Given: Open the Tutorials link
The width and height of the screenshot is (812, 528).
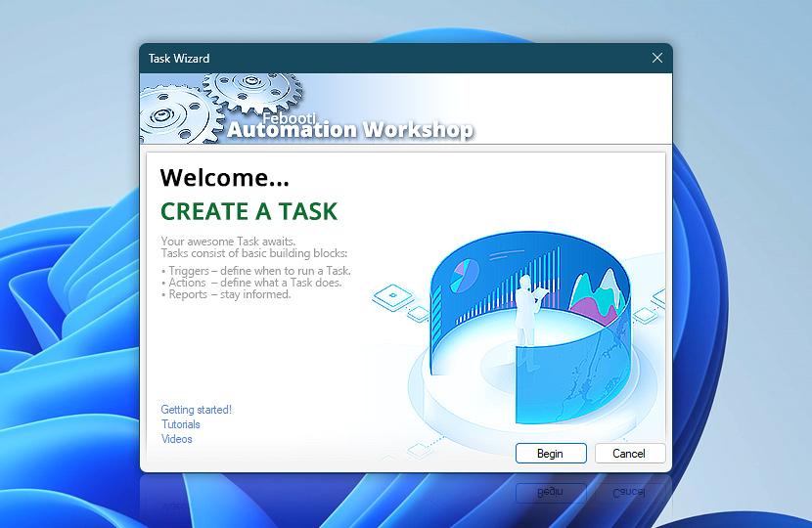Looking at the screenshot, I should coord(180,424).
